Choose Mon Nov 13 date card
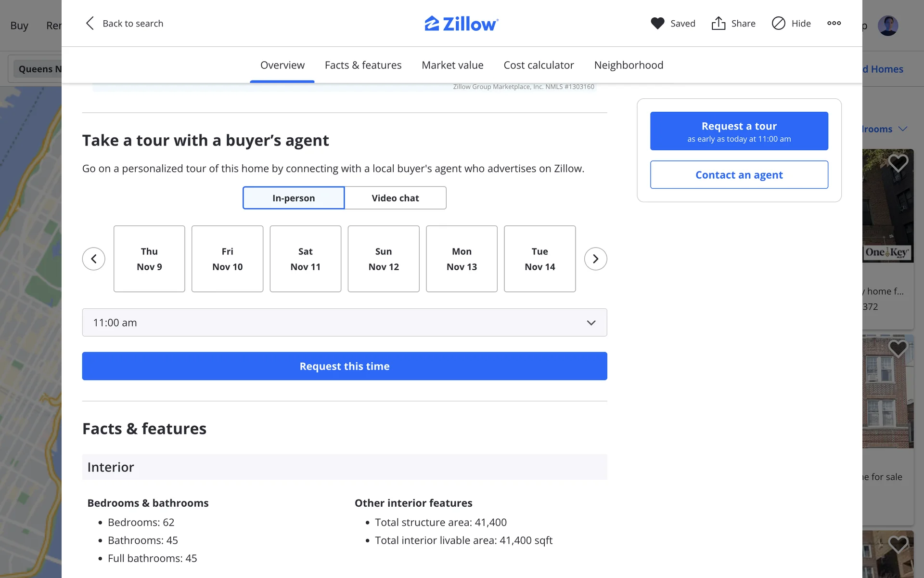Viewport: 924px width, 578px height. (462, 259)
